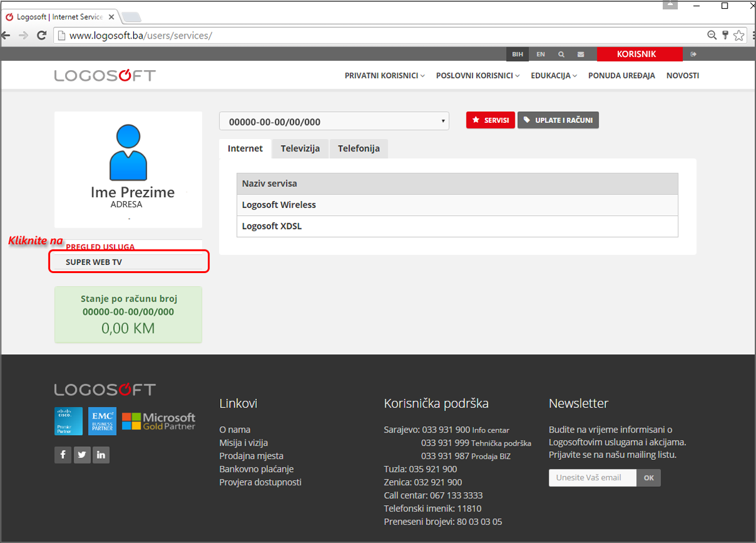
Task: Click the EMC Business Partner badge
Action: pyautogui.click(x=102, y=421)
